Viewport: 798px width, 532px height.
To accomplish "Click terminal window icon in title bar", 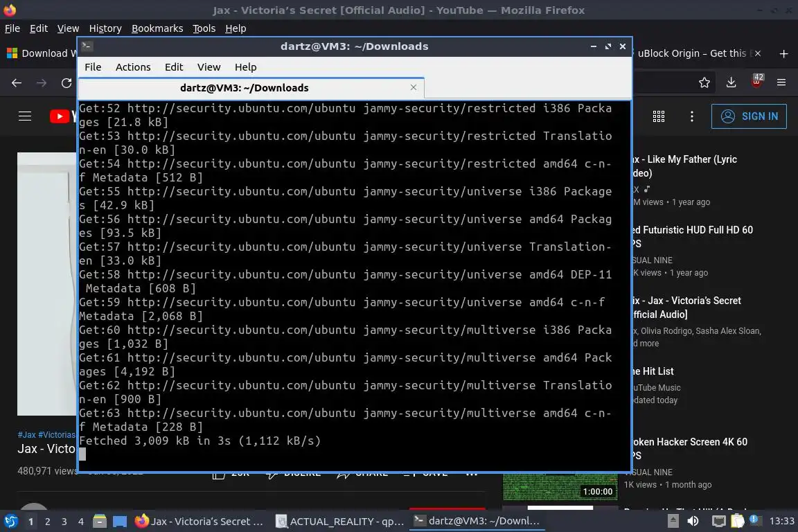I will [x=87, y=46].
